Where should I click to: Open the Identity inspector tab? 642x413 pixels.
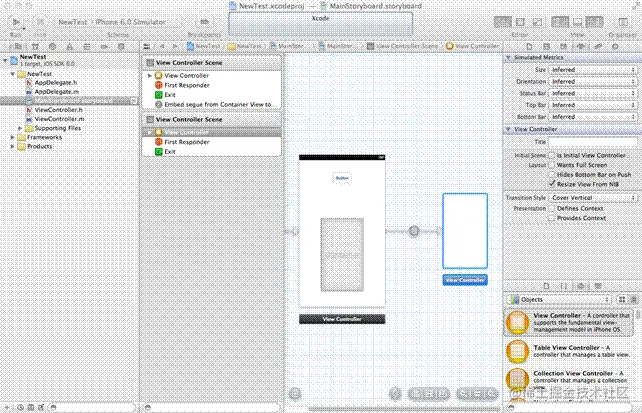pos(563,46)
